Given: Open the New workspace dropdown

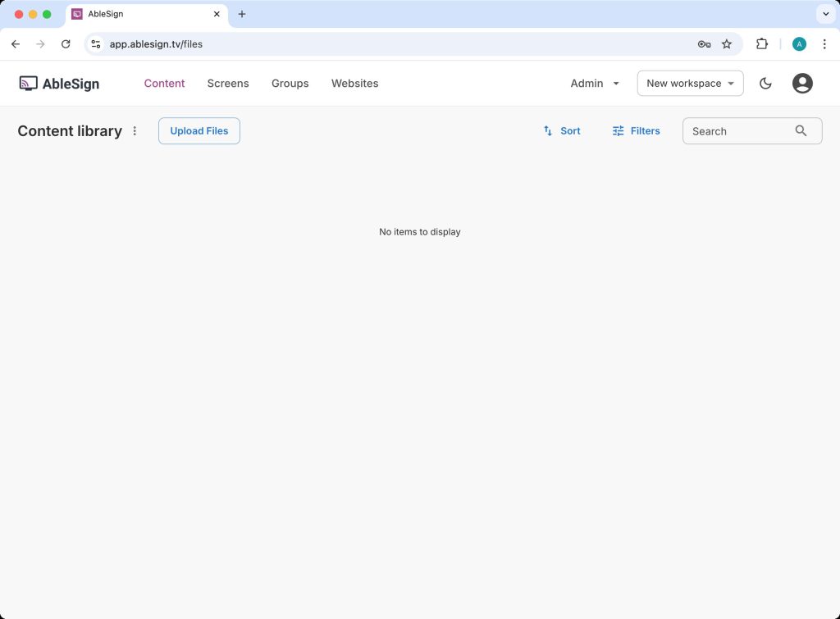Looking at the screenshot, I should pyautogui.click(x=690, y=83).
